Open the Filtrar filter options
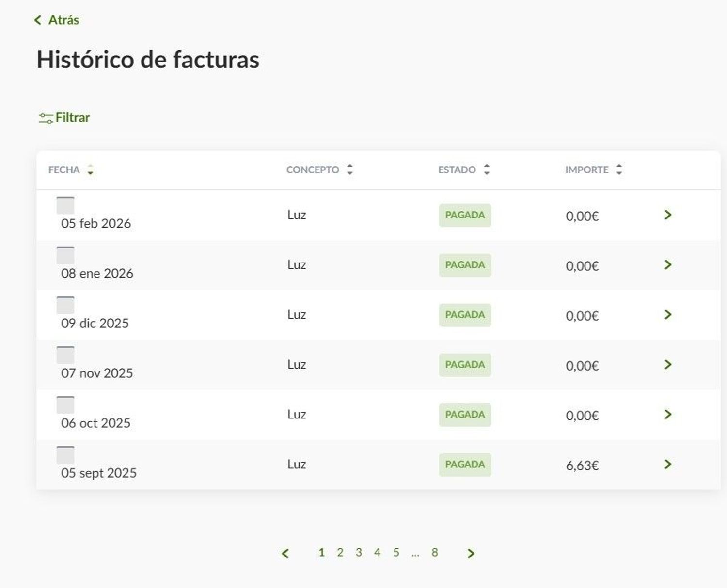Viewport: 727px width, 588px height. pyautogui.click(x=73, y=118)
